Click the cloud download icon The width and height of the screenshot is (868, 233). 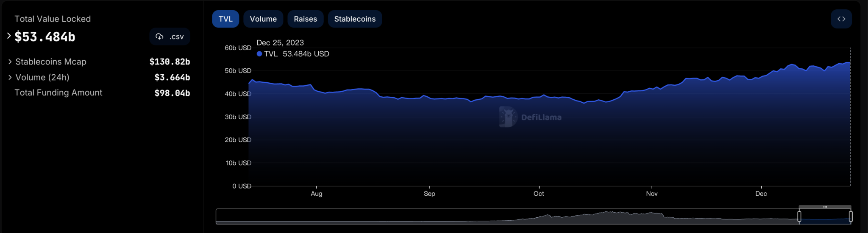pyautogui.click(x=159, y=37)
